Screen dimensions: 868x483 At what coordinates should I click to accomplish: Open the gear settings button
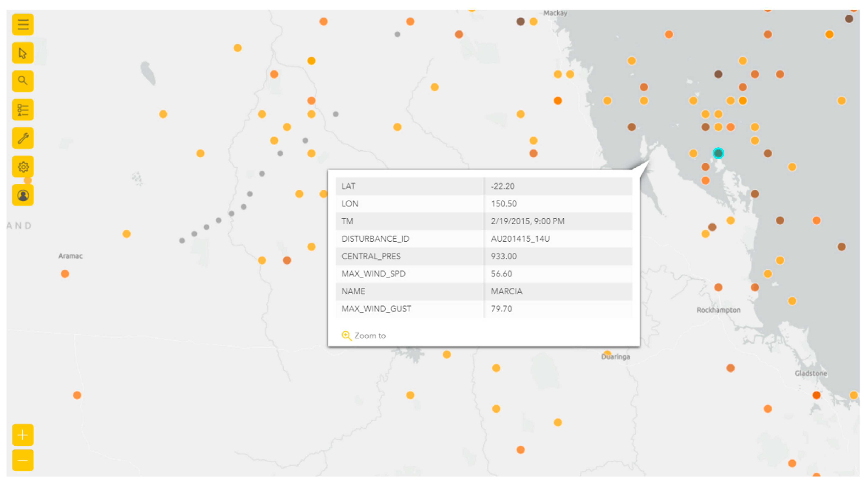click(x=23, y=167)
